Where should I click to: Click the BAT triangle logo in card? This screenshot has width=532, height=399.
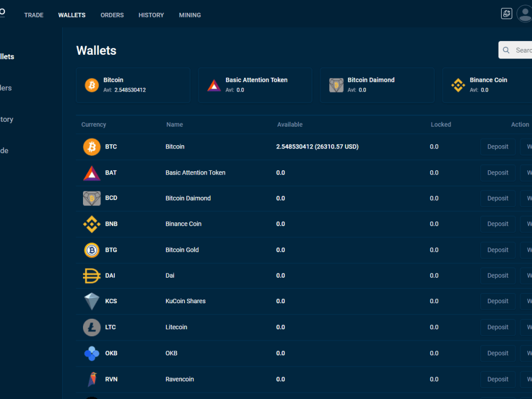[214, 85]
